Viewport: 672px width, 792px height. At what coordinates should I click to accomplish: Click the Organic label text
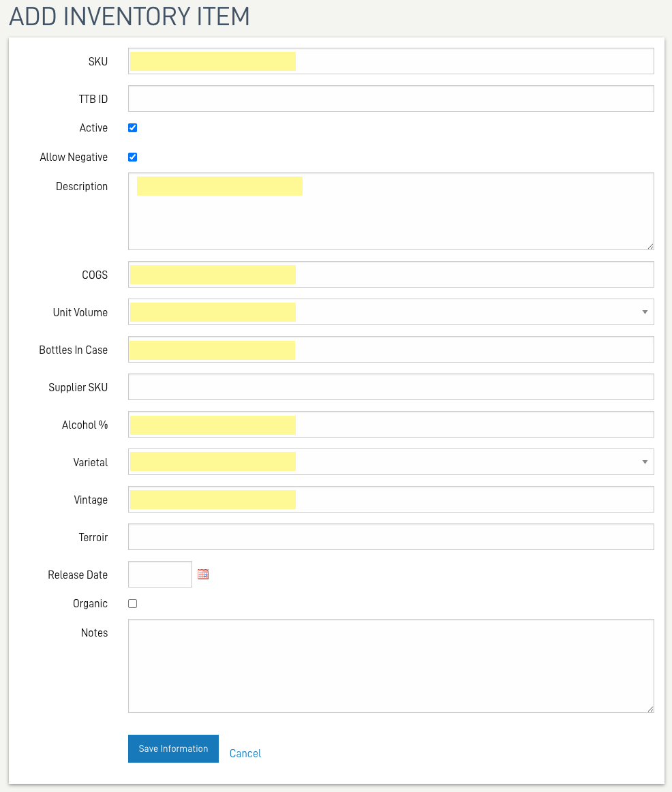click(x=91, y=604)
